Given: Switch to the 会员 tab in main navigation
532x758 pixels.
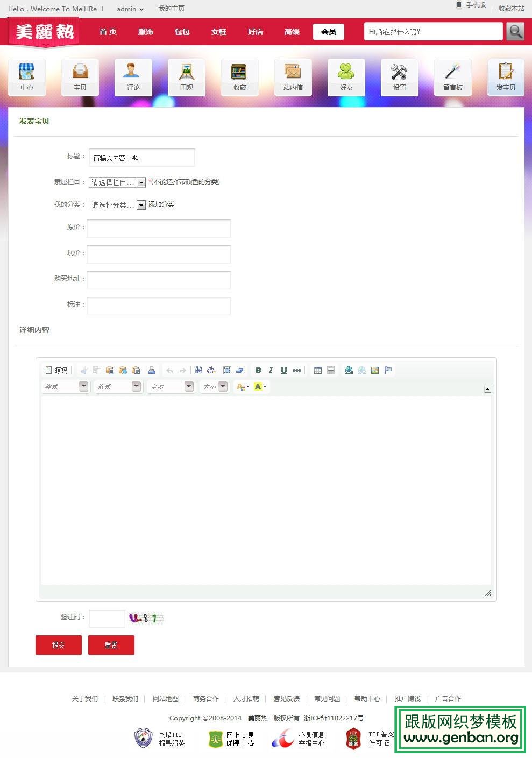Looking at the screenshot, I should 328,31.
